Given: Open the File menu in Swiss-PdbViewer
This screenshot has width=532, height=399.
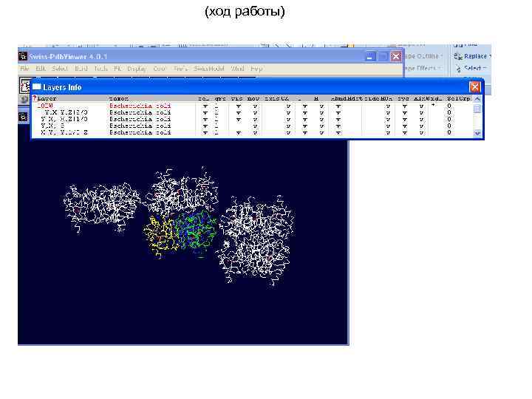Looking at the screenshot, I should point(24,69).
